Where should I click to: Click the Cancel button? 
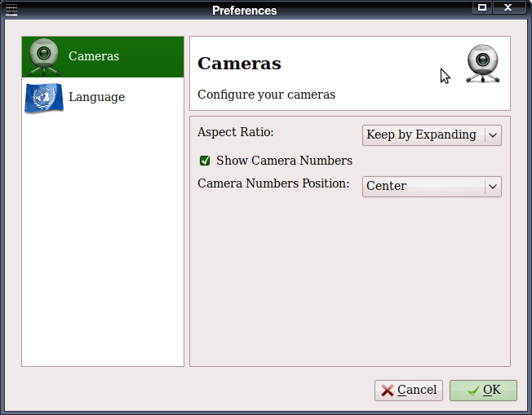coord(409,391)
